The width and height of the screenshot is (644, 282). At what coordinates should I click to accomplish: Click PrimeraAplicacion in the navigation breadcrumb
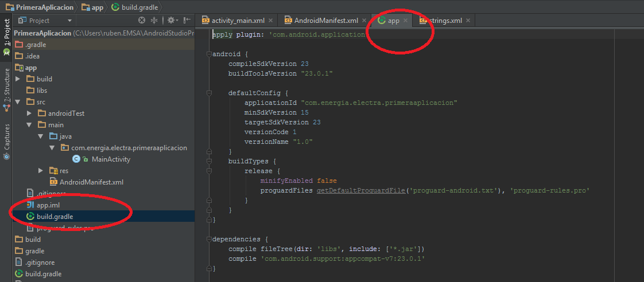pyautogui.click(x=39, y=7)
